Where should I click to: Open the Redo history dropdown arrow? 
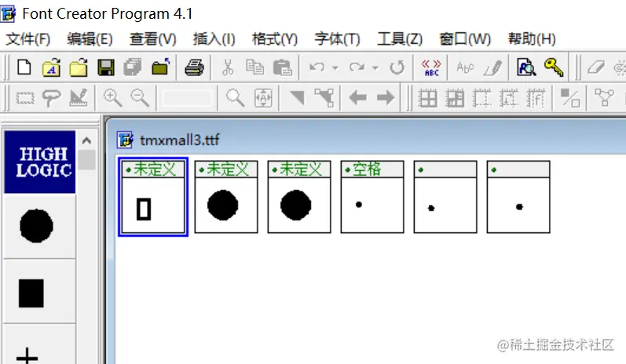[x=375, y=67]
